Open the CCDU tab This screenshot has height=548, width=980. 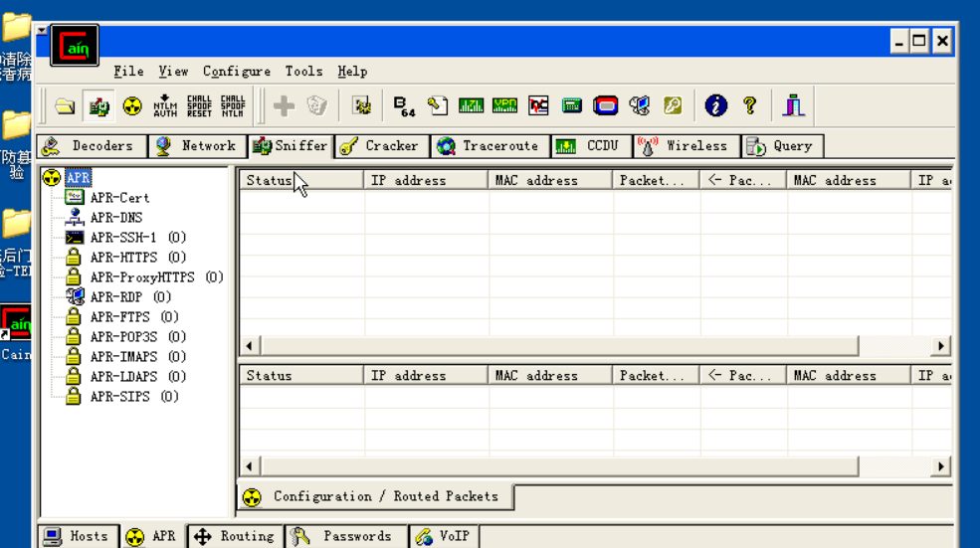tap(591, 146)
